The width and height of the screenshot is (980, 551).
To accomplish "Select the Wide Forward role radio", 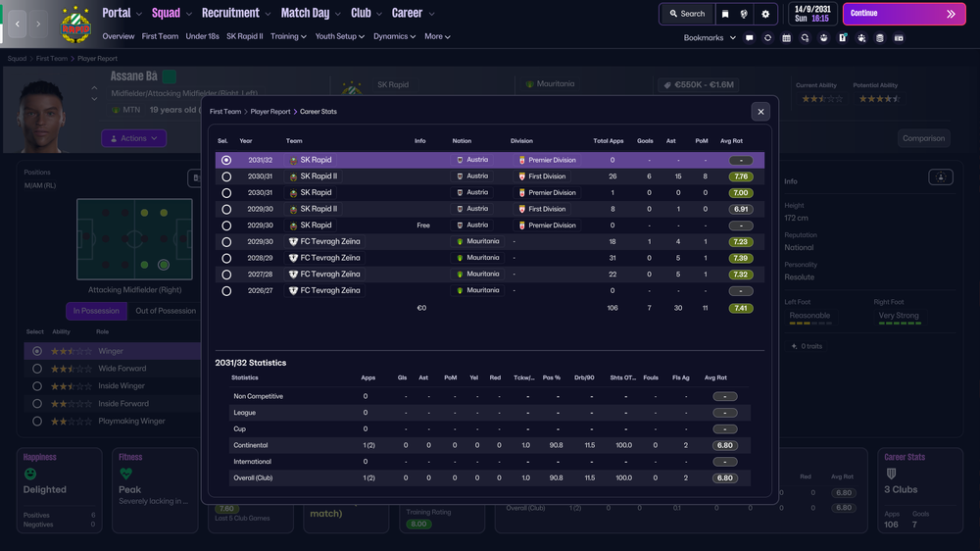I will pyautogui.click(x=37, y=369).
